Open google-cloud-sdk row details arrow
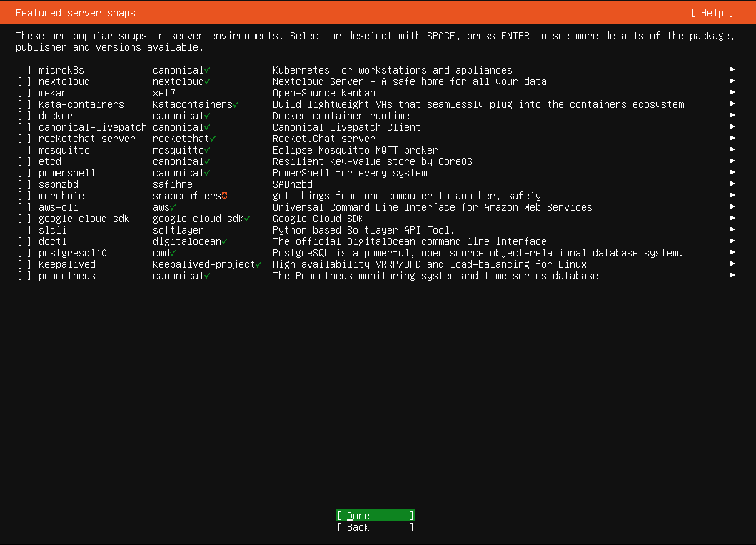Image resolution: width=756 pixels, height=545 pixels. tap(732, 218)
